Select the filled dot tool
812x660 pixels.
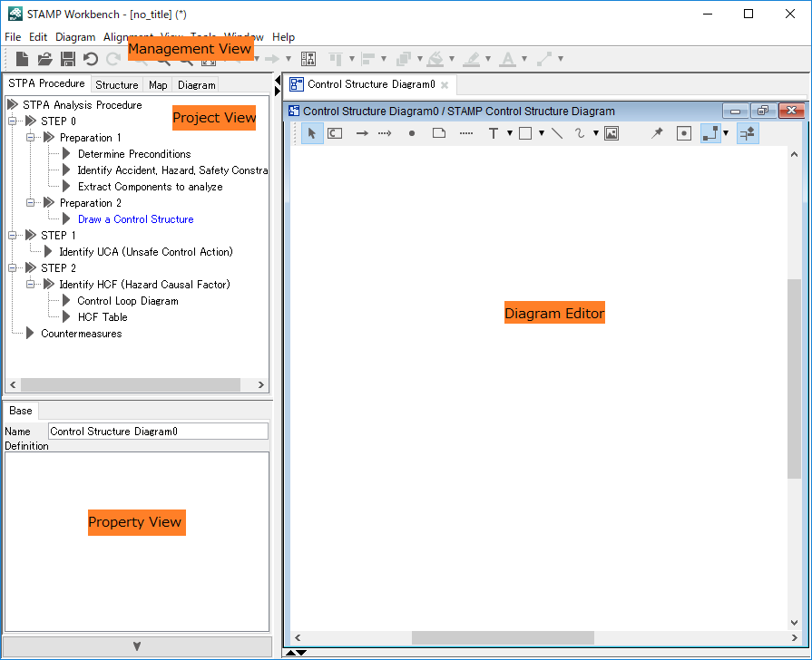pyautogui.click(x=412, y=133)
